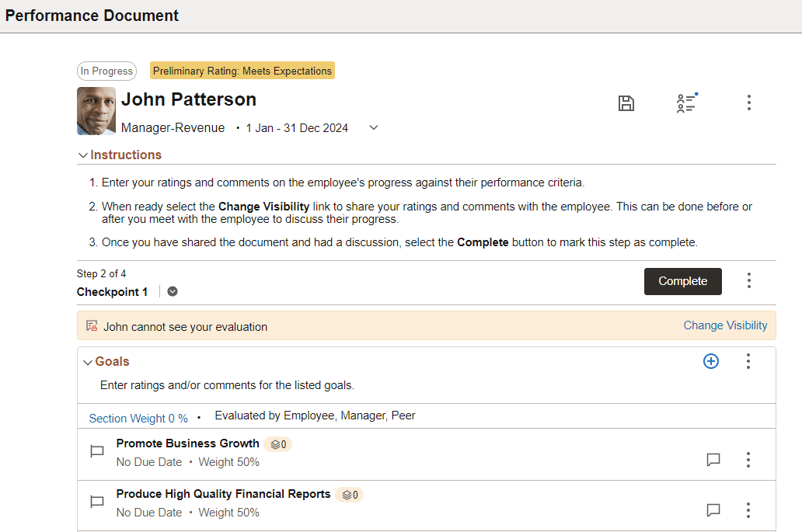Screen dimensions: 802x532
Task: Click John Patterson's profile photo
Action: [96, 110]
